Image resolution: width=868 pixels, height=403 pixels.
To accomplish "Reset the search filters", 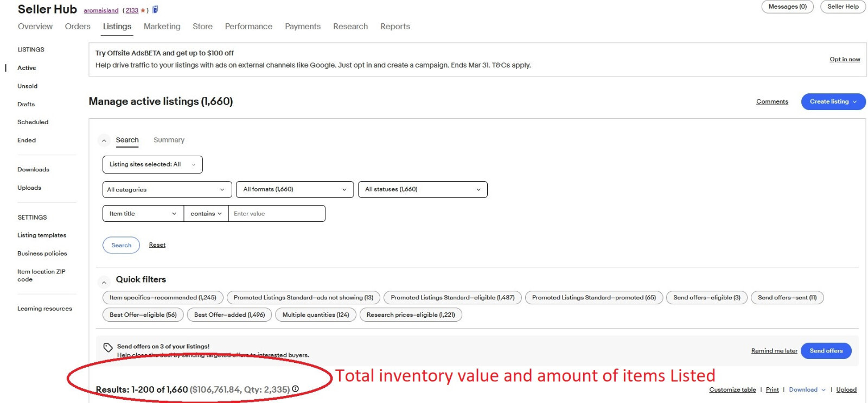I will [x=157, y=245].
